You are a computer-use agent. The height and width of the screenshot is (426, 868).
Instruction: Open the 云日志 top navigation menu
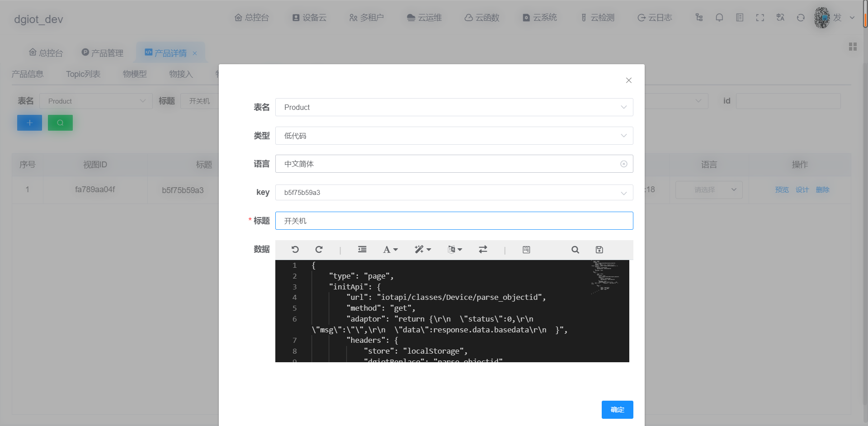(x=655, y=18)
